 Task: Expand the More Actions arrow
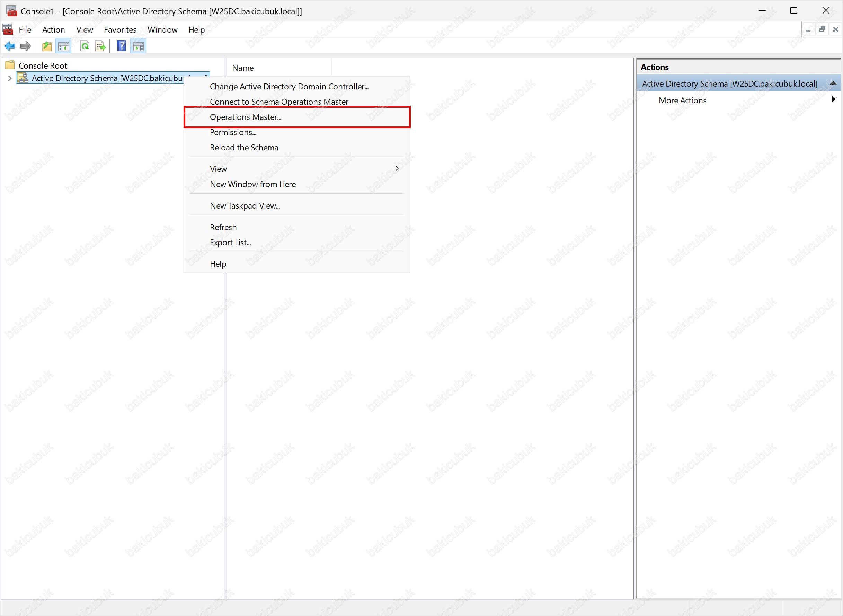(833, 99)
